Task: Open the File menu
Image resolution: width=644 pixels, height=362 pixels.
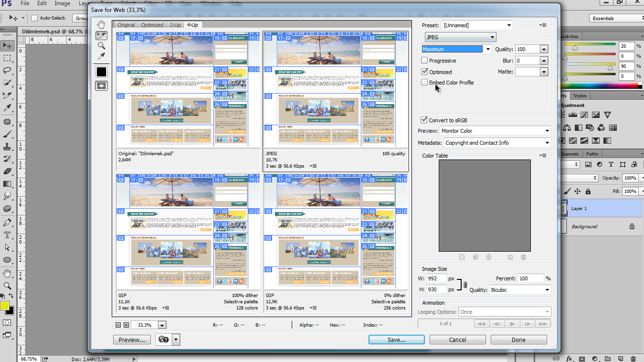Action: click(x=25, y=3)
